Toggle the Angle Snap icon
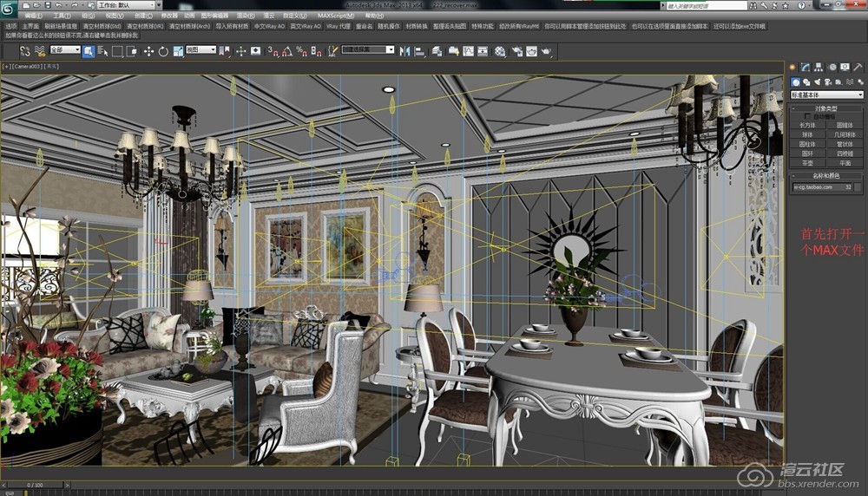The image size is (868, 496). 287,51
